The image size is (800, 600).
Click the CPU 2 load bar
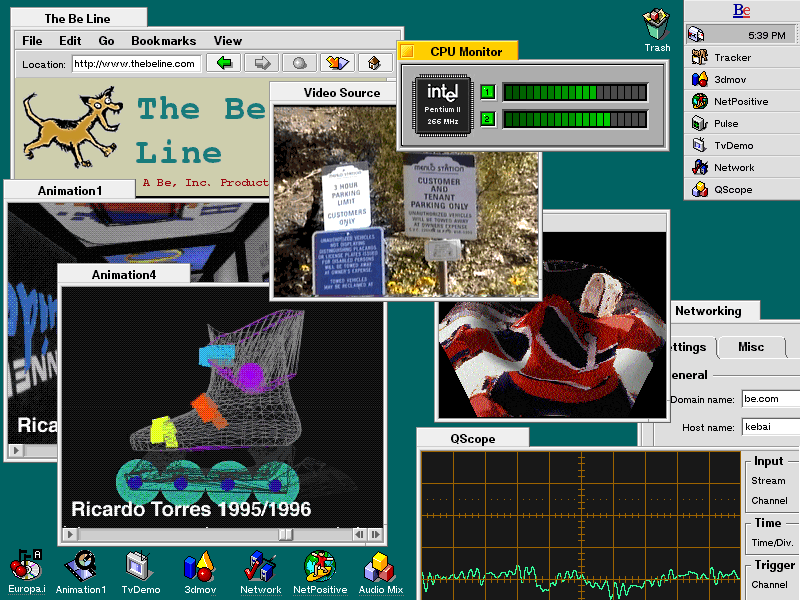pyautogui.click(x=575, y=120)
